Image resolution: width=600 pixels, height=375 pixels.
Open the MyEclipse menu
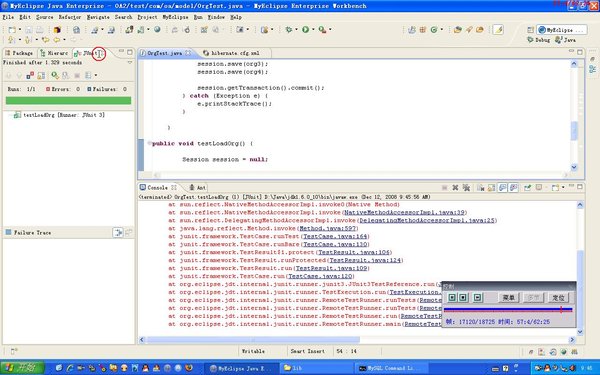(175, 17)
